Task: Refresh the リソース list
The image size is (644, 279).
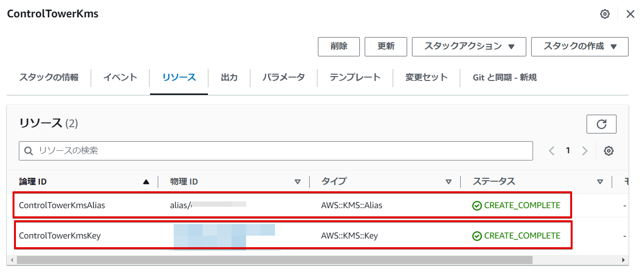Action: point(601,124)
